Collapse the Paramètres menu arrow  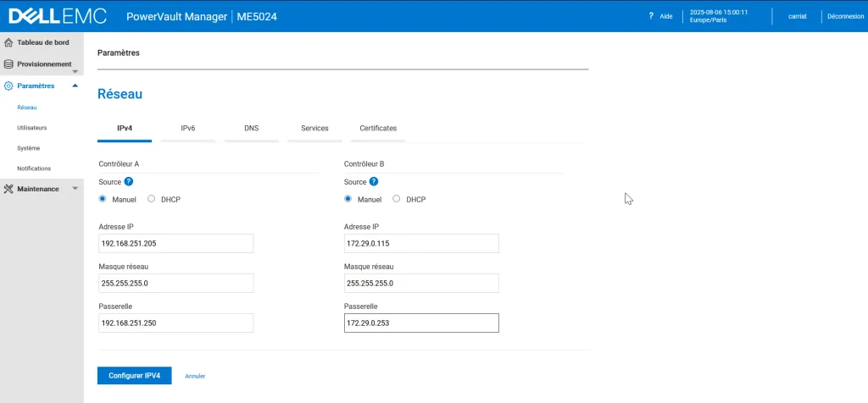(x=75, y=86)
